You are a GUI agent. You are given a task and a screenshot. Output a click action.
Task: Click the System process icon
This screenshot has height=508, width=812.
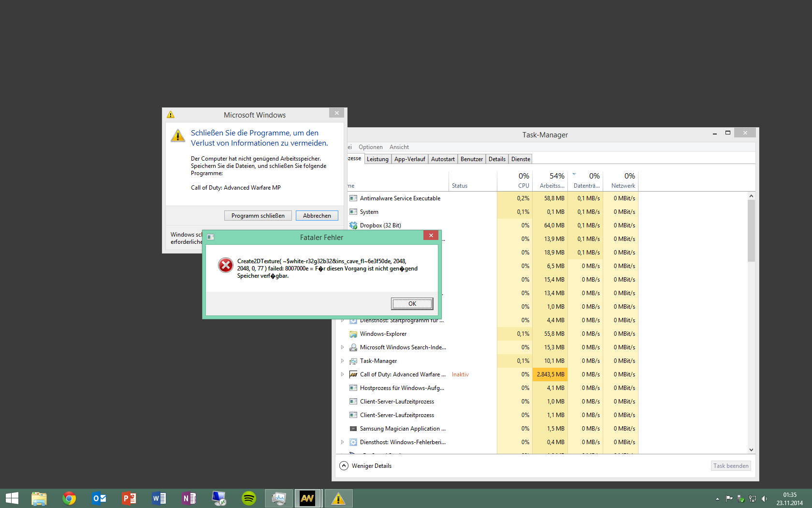click(x=353, y=212)
